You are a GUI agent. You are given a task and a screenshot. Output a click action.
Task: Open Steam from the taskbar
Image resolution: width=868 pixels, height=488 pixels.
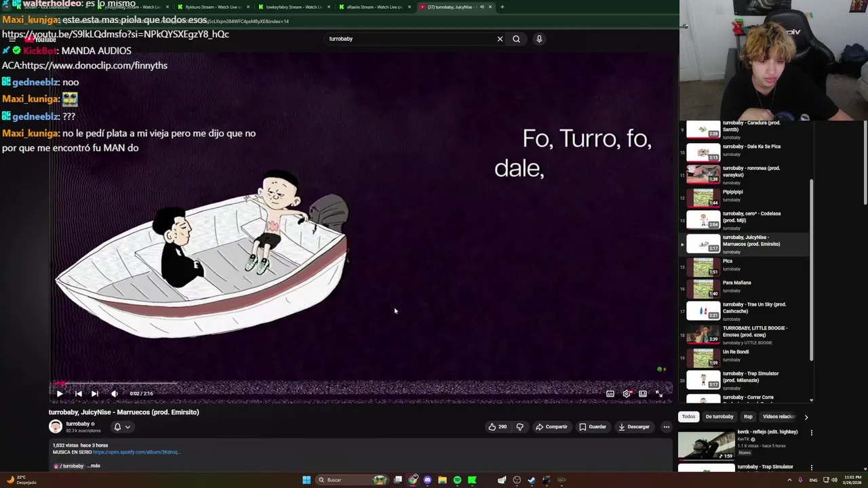532,480
